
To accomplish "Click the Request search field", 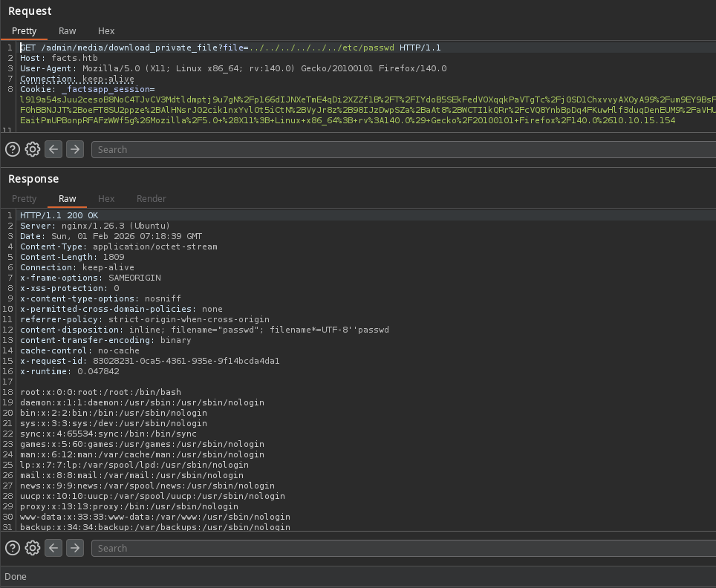I will [403, 149].
